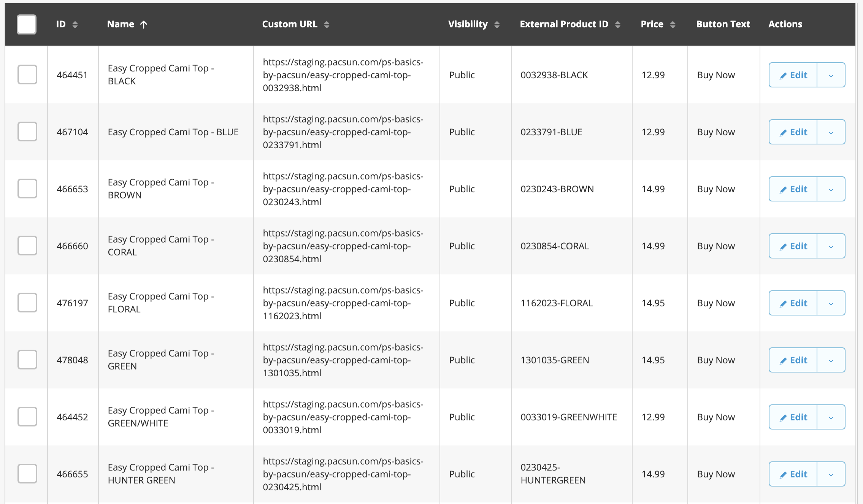Edit the Cami Top BLACK product
The image size is (863, 504).
point(793,75)
